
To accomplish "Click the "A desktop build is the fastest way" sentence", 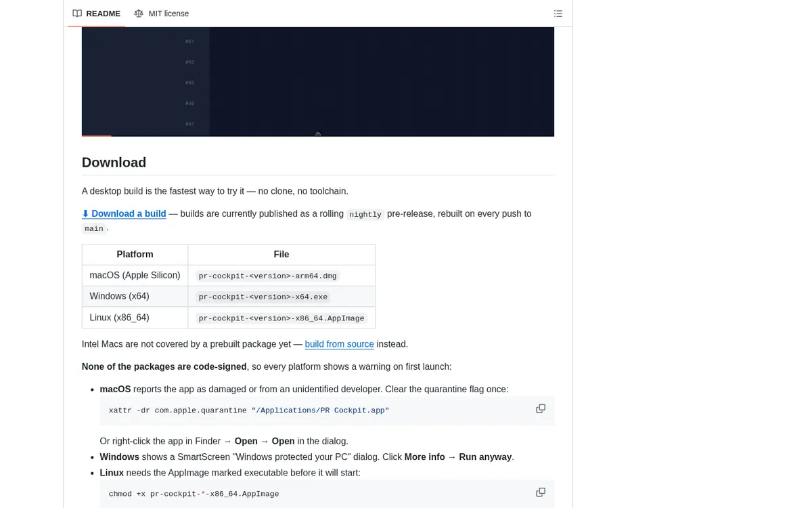I will [215, 191].
